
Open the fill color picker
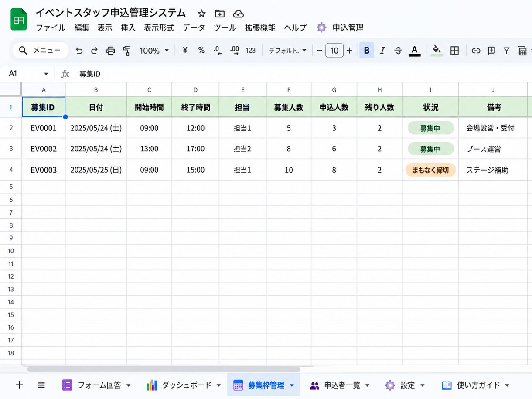437,51
